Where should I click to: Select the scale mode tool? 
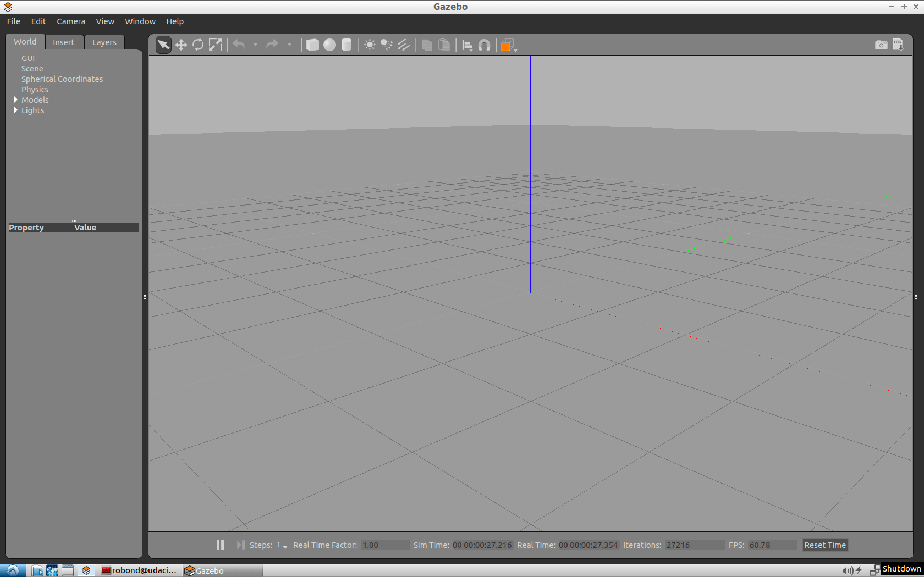click(215, 45)
